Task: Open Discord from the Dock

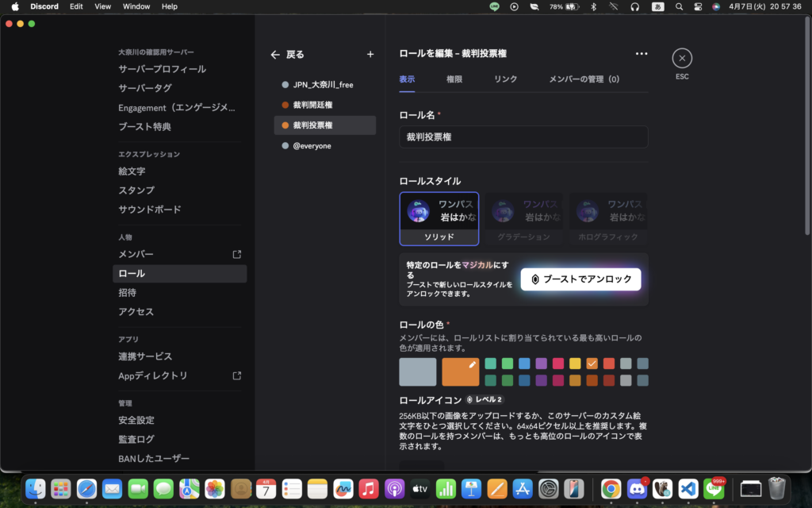Action: (637, 488)
